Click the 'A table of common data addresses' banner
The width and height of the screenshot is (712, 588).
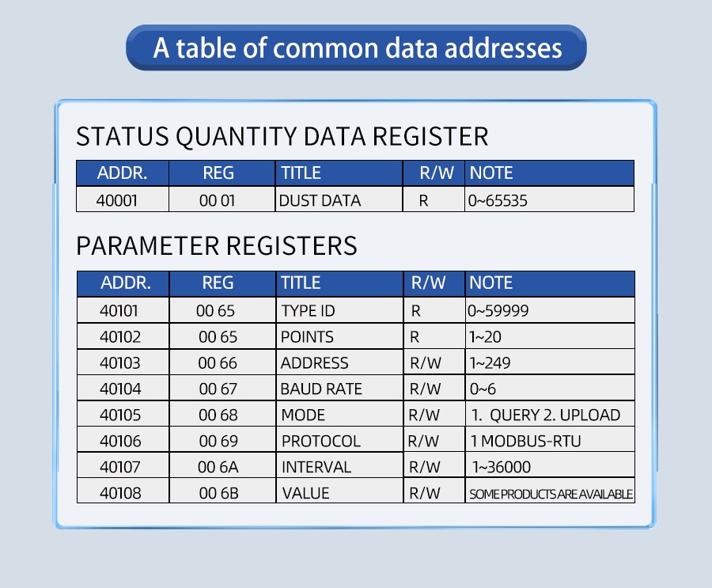click(356, 48)
